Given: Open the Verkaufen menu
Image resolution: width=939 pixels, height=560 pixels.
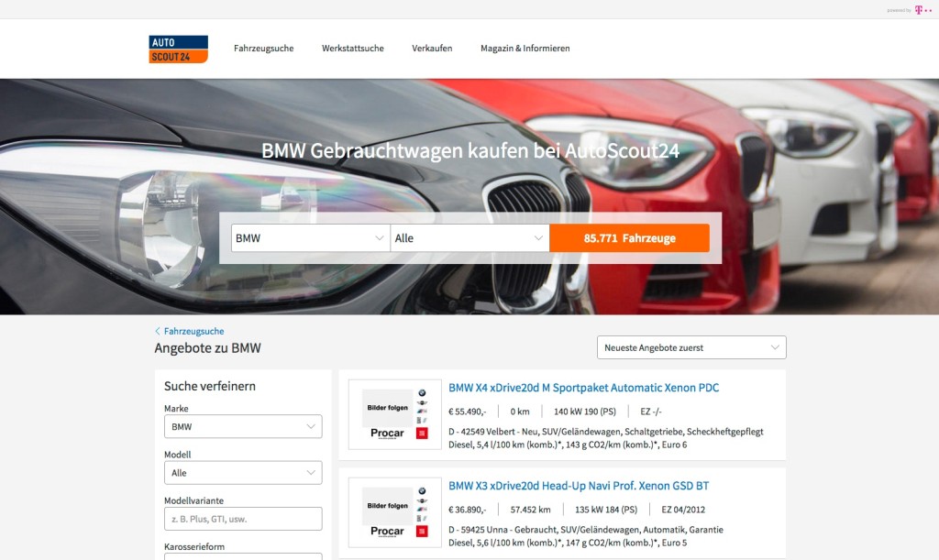Looking at the screenshot, I should 432,49.
